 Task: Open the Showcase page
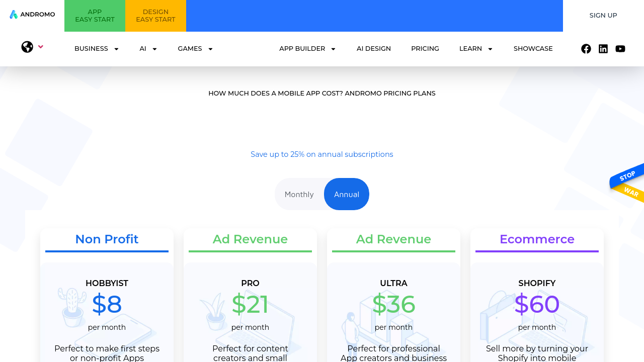click(533, 49)
